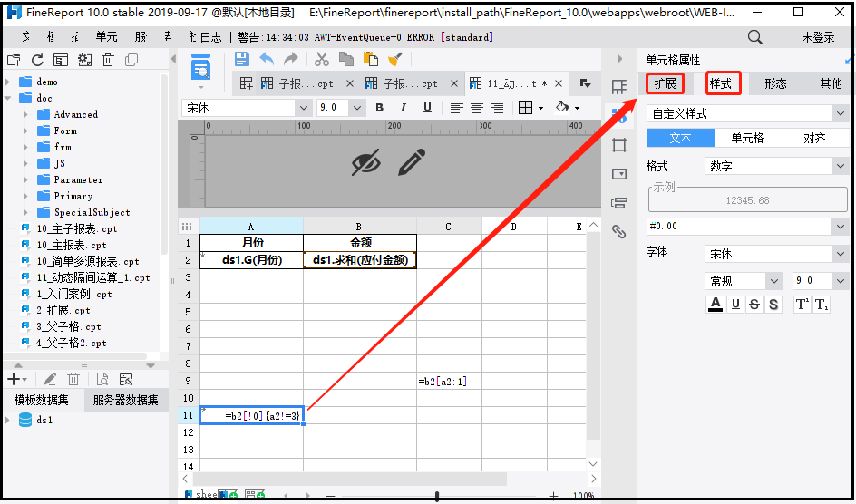The height and width of the screenshot is (504, 856).
Task: Switch to the 其他 tab
Action: point(831,83)
